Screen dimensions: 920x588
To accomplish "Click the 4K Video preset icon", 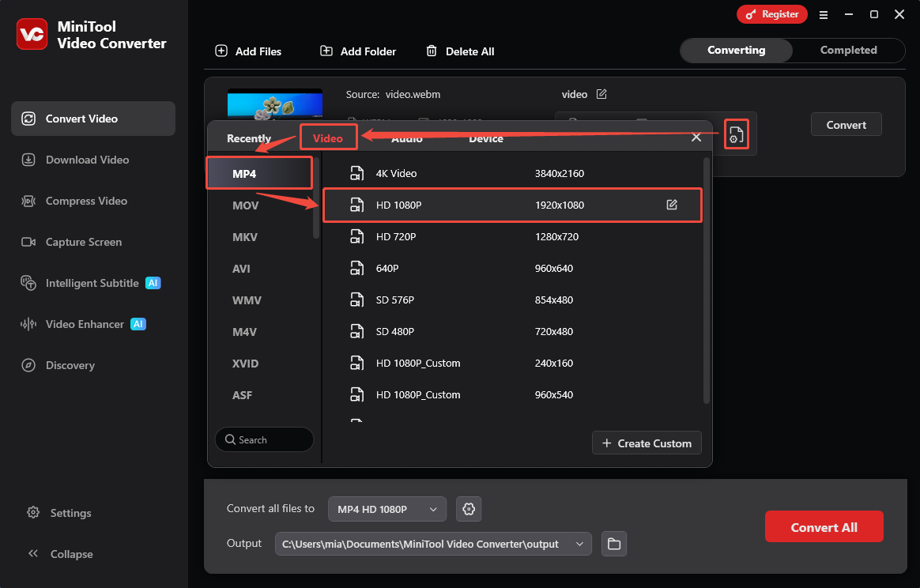I will (x=356, y=173).
